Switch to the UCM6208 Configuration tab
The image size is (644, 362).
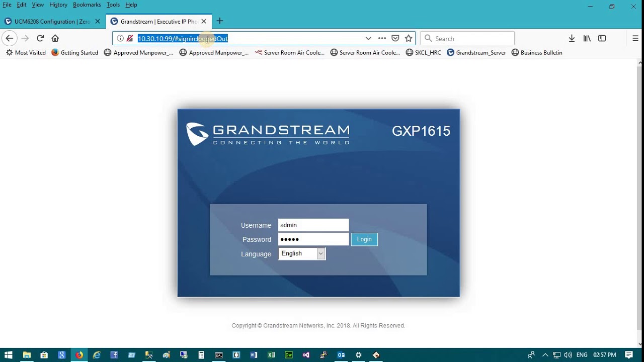coord(52,21)
